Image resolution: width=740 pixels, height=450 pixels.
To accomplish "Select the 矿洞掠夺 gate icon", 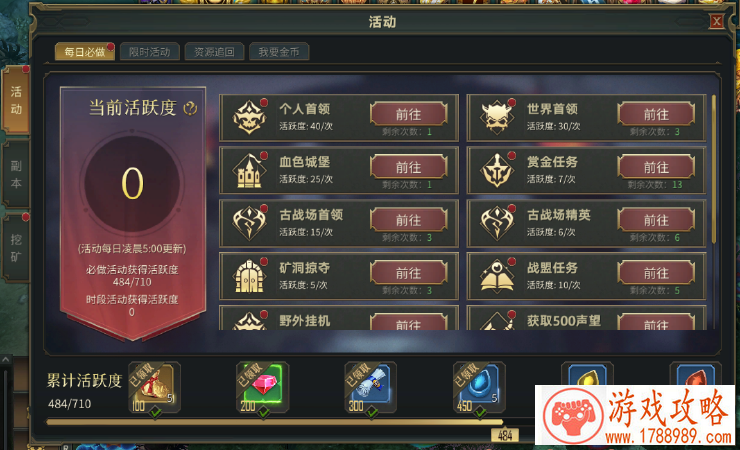I will [250, 276].
